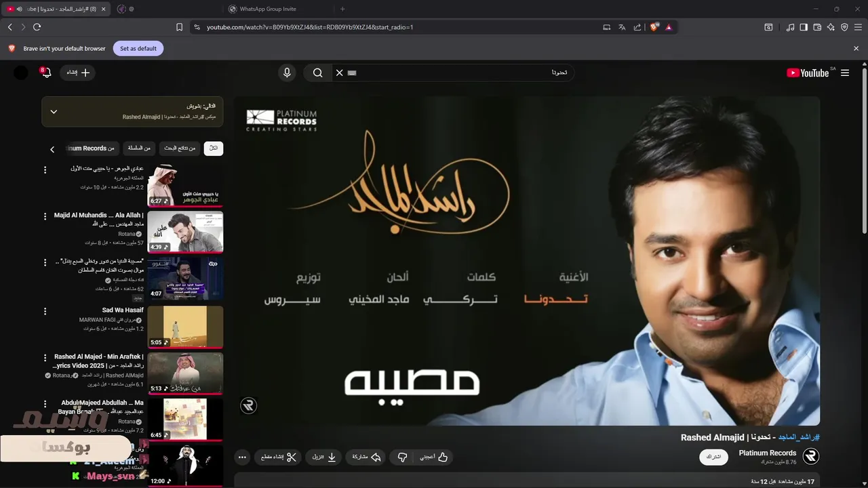Show more filter chips with the arrow
The width and height of the screenshot is (868, 488).
click(x=52, y=149)
